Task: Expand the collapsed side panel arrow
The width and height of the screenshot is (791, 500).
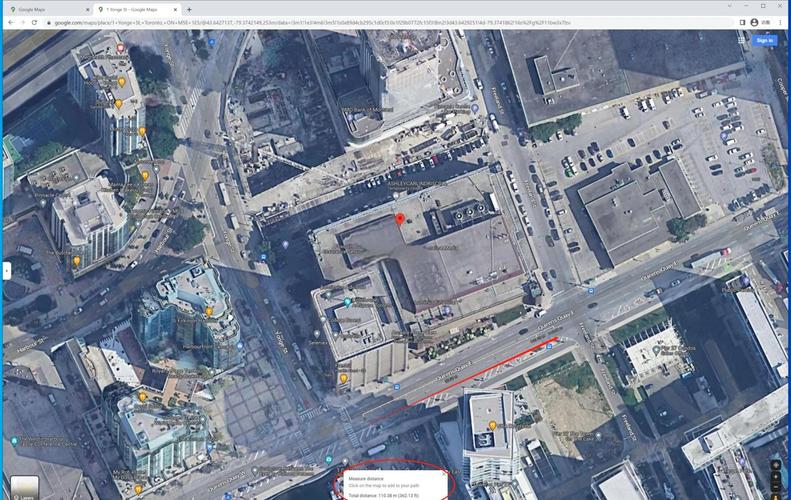Action: tap(7, 270)
